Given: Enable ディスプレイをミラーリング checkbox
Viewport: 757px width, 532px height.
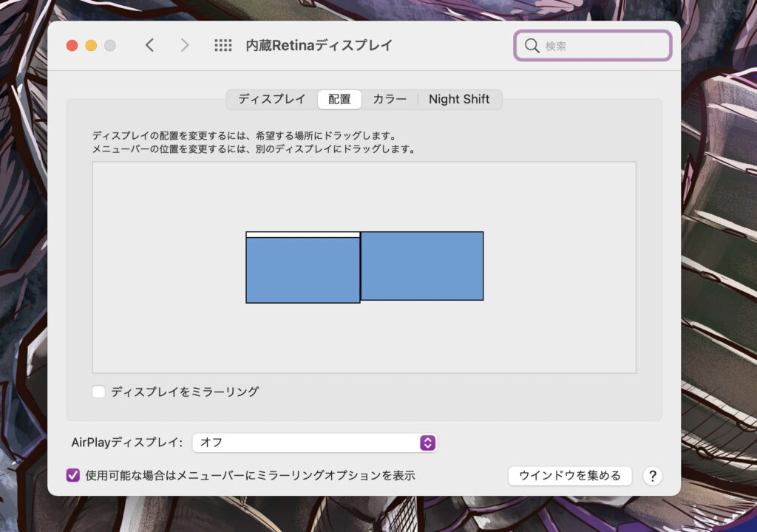Looking at the screenshot, I should (x=98, y=392).
